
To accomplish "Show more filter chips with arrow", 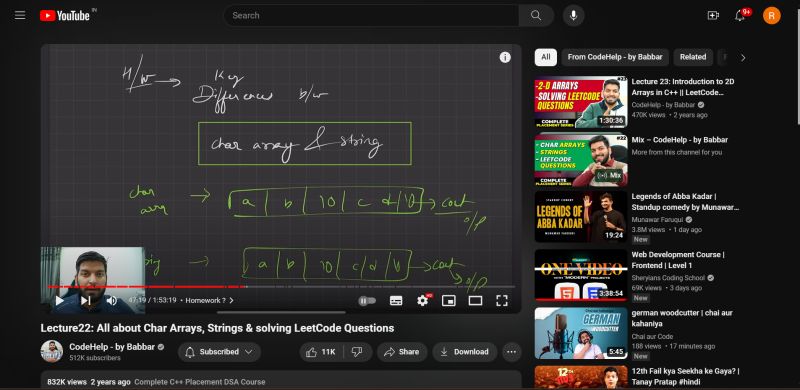I will [743, 58].
